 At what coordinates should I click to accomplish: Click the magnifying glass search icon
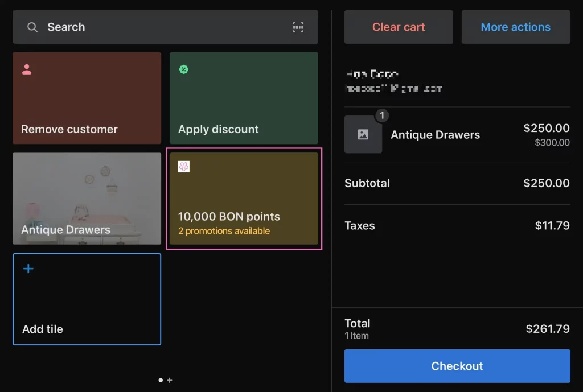[32, 27]
